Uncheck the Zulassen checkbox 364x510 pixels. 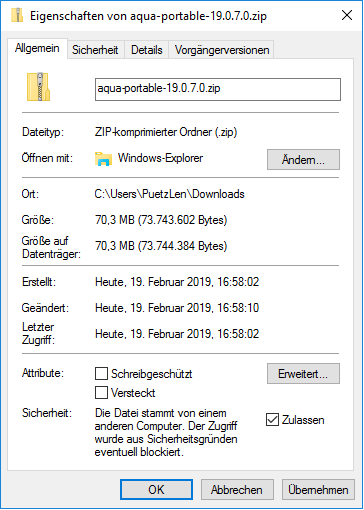(x=272, y=420)
